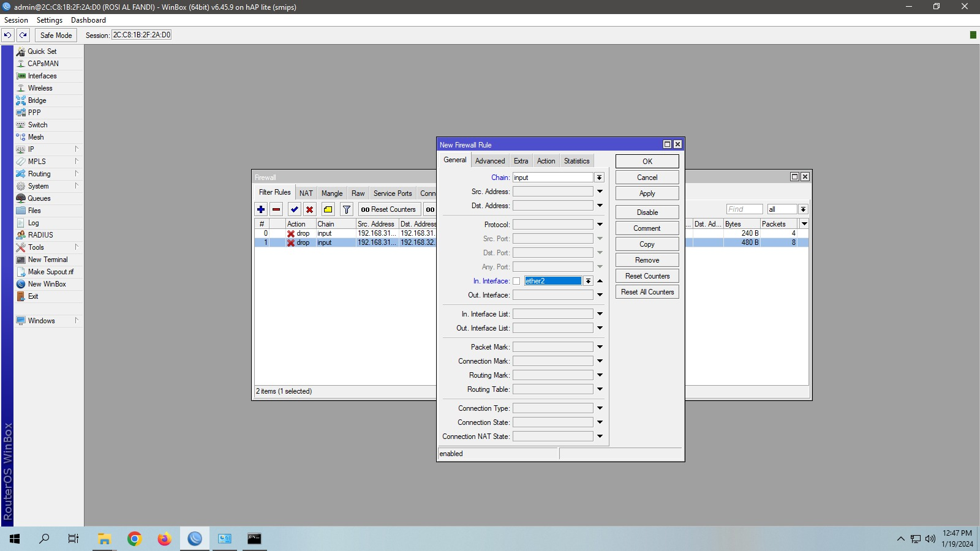The image size is (980, 551).
Task: Expand the Out. Interface field
Action: [x=600, y=295]
